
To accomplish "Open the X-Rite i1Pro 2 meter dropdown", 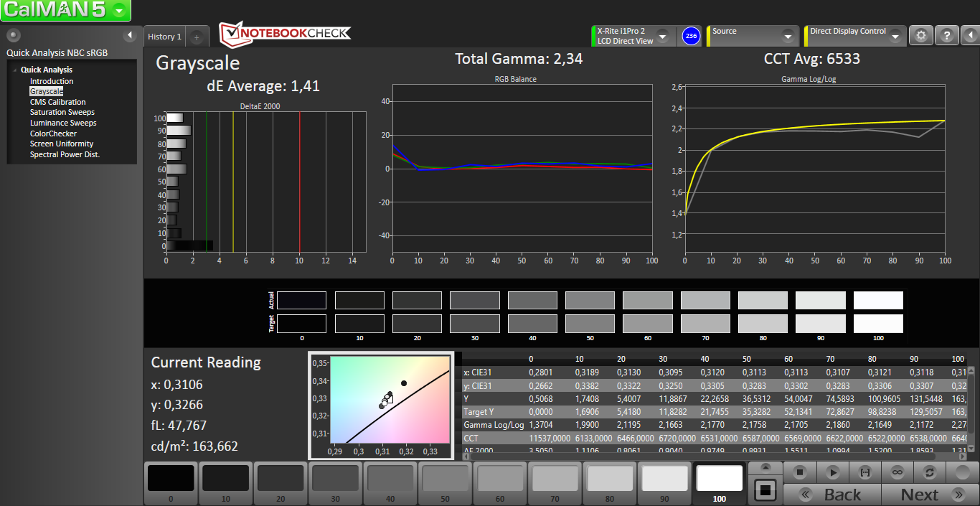I will point(662,36).
